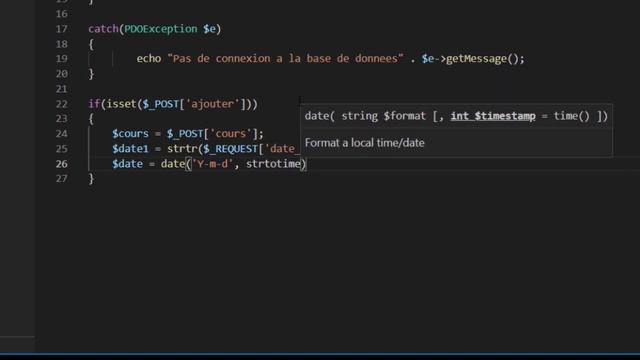Click the isset function on line 22

coord(121,104)
